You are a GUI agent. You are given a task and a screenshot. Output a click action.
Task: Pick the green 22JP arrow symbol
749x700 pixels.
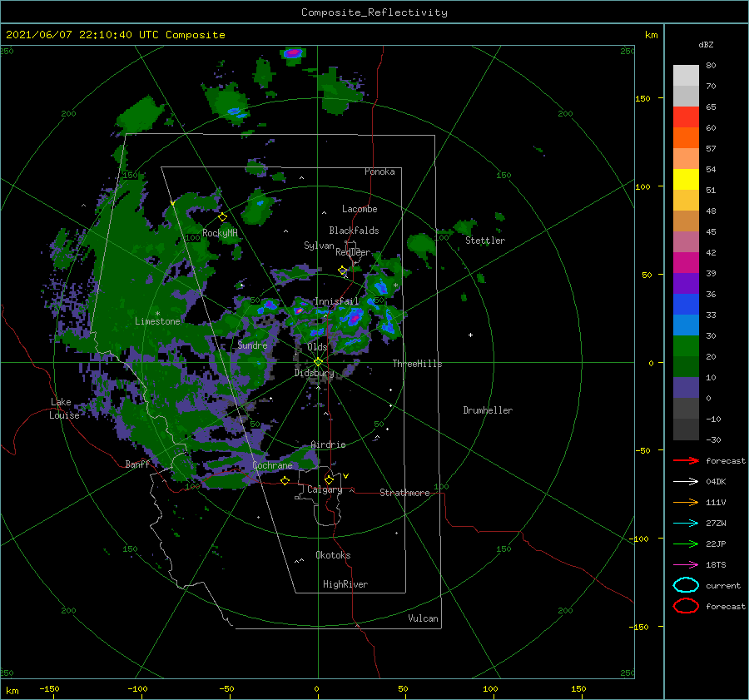tap(686, 544)
